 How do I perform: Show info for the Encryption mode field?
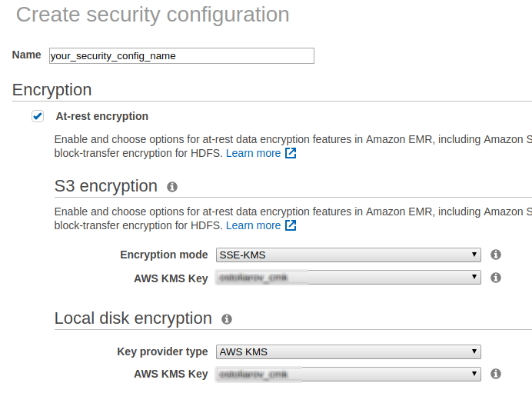(x=496, y=255)
